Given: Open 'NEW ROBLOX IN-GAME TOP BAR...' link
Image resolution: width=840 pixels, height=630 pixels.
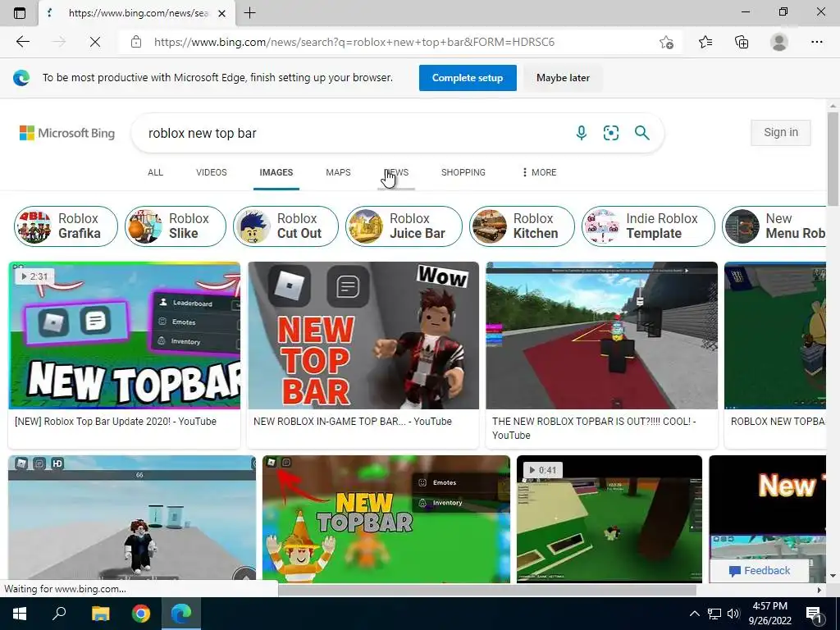Looking at the screenshot, I should tap(353, 421).
